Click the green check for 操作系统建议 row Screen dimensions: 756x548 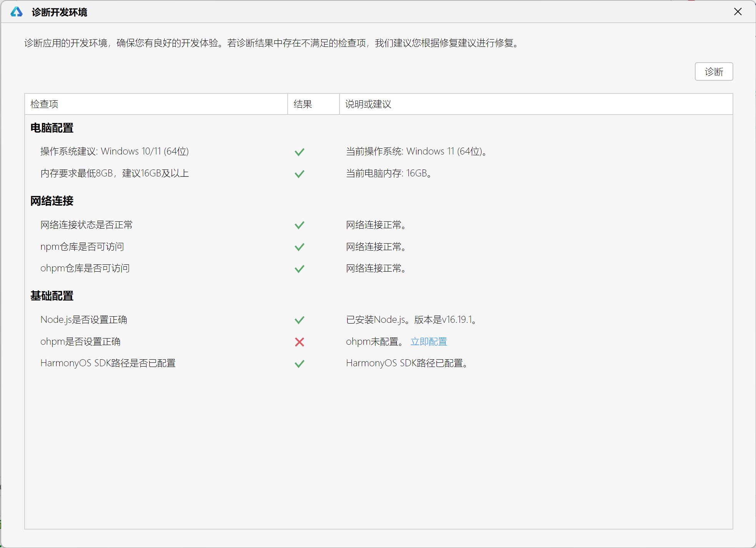point(300,152)
